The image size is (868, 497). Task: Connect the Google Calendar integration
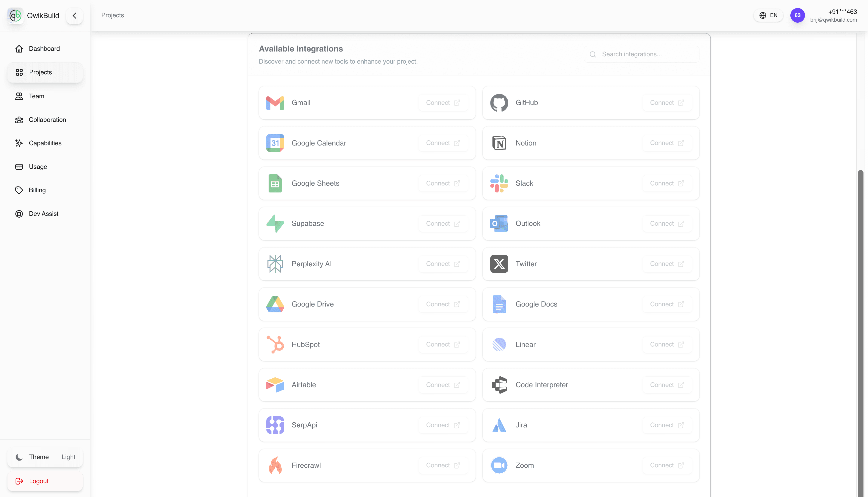click(x=443, y=143)
